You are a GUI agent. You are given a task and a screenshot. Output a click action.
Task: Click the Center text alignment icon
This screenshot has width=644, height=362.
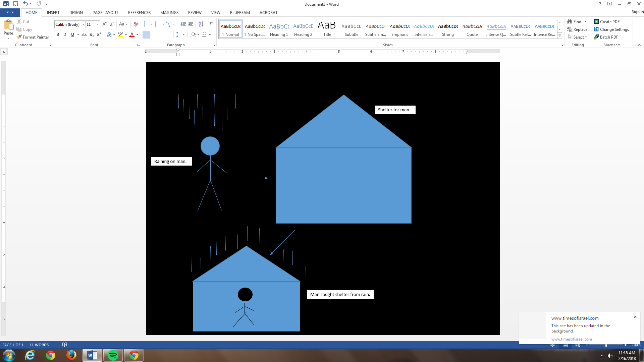[x=154, y=35]
